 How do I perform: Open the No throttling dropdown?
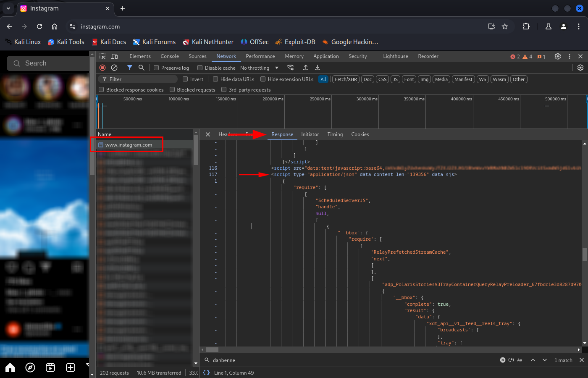tap(259, 68)
